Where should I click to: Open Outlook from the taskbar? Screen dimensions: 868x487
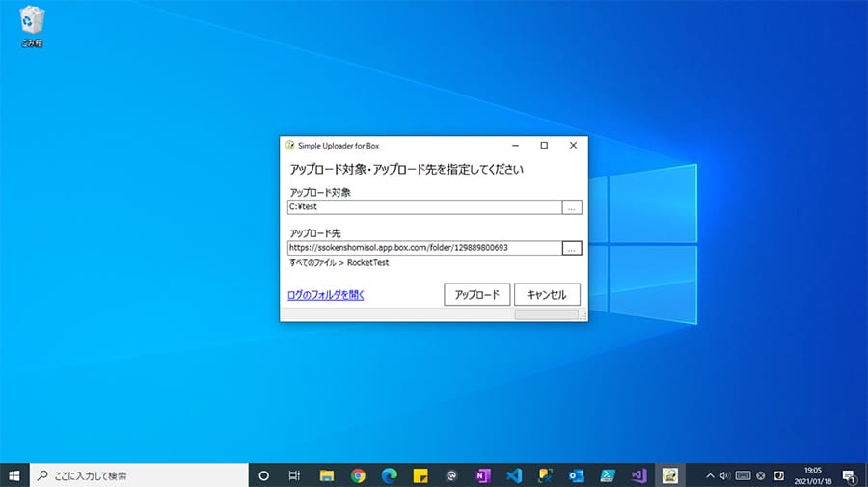(x=576, y=475)
